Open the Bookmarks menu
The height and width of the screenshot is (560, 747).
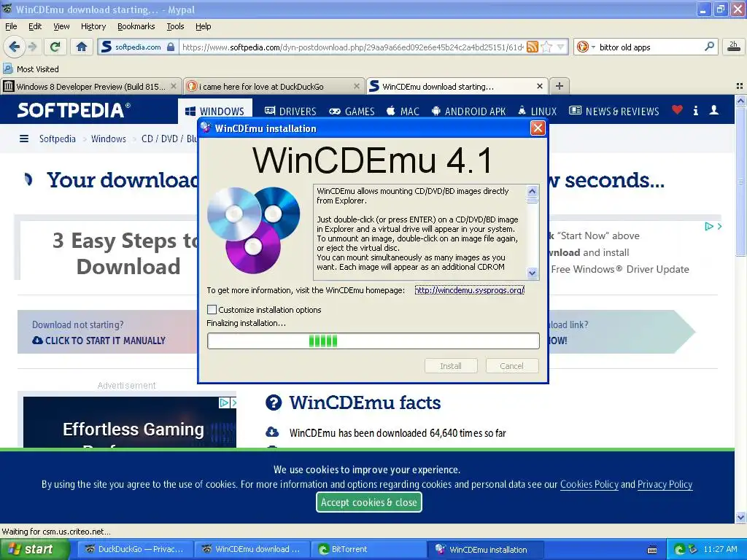(136, 26)
